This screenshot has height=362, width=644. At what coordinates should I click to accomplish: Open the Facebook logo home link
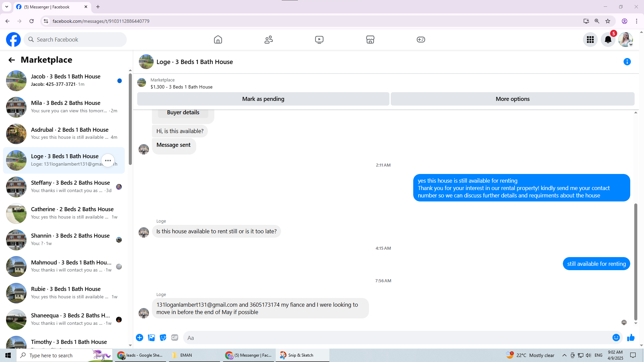click(x=13, y=40)
